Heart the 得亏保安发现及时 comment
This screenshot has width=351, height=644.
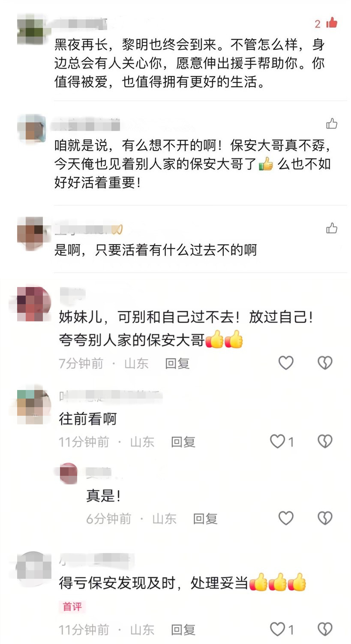(278, 629)
